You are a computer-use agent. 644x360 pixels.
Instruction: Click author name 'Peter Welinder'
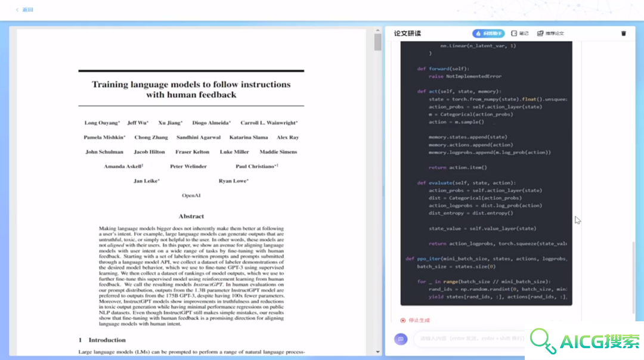pos(188,166)
